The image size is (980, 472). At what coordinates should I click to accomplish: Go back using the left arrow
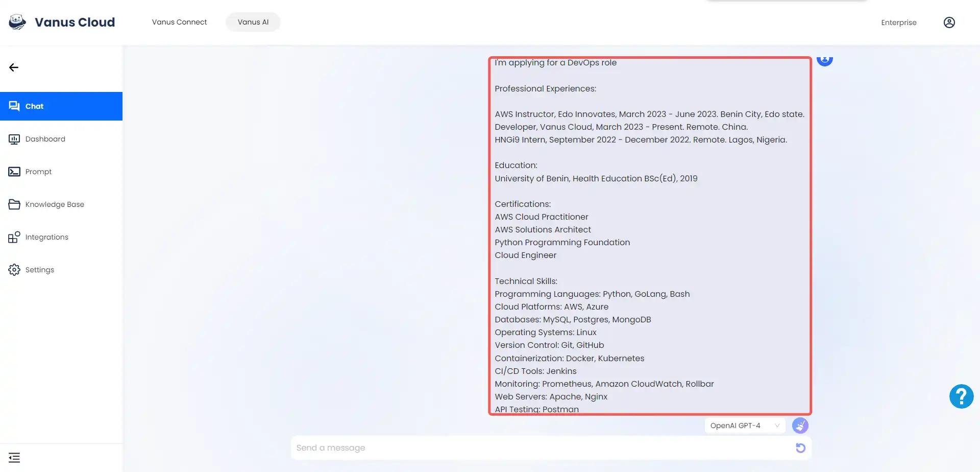(x=14, y=67)
